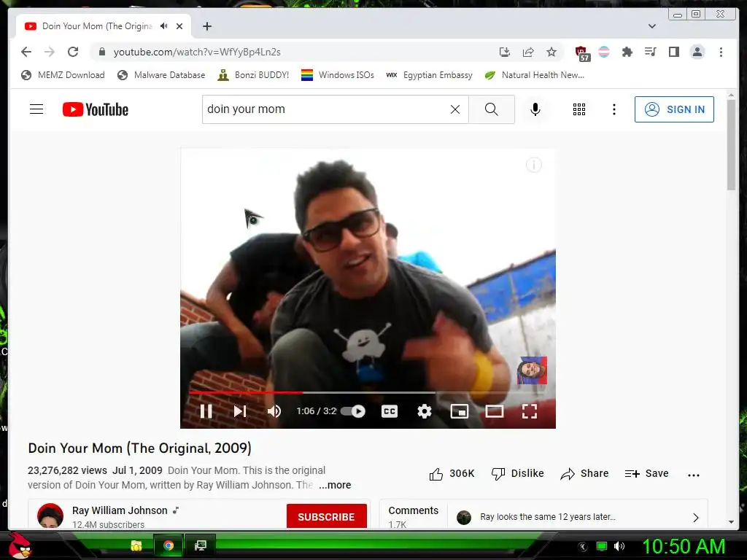Viewport: 747px width, 560px height.
Task: Open the YouTube hamburger guide menu
Action: [x=36, y=109]
